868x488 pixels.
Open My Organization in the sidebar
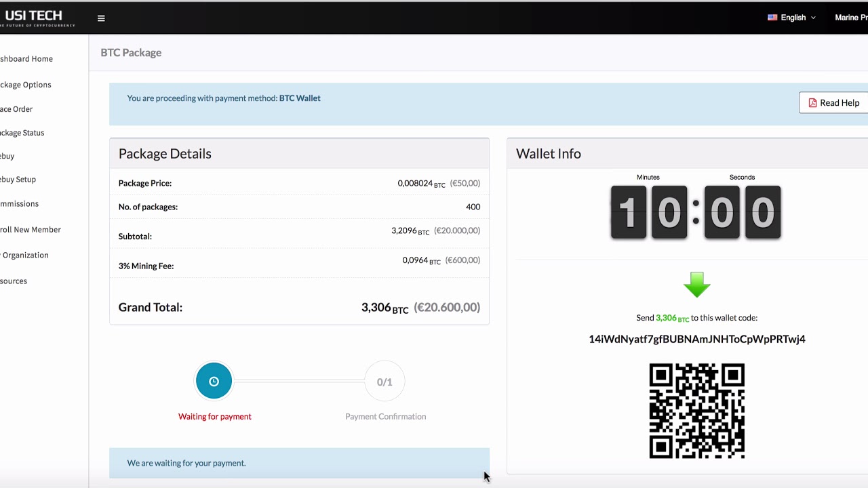pyautogui.click(x=24, y=256)
